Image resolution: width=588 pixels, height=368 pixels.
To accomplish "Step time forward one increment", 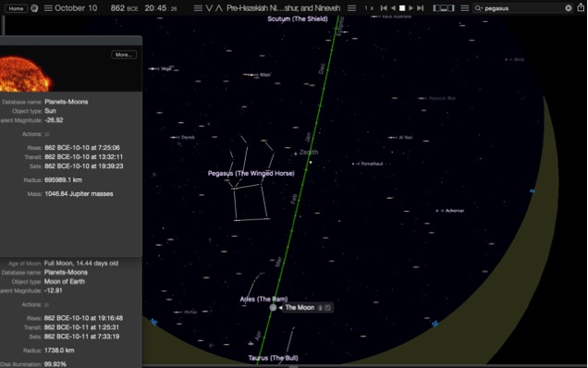I will [x=421, y=8].
